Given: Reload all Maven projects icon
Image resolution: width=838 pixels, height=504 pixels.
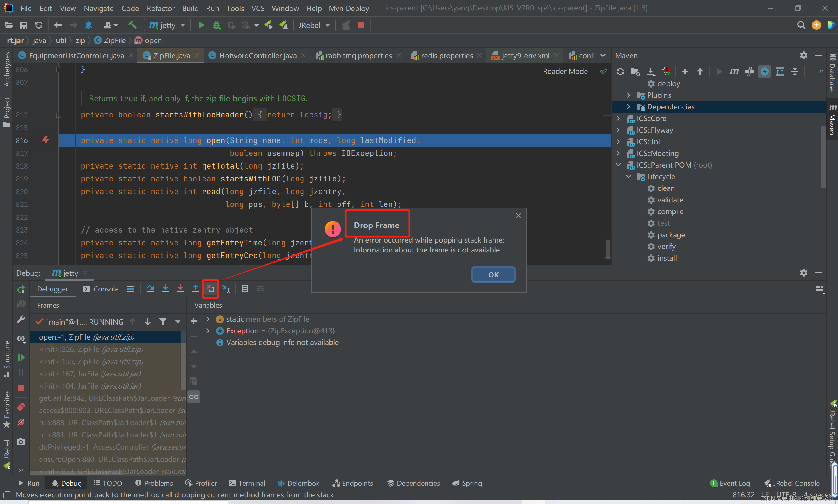Looking at the screenshot, I should click(620, 72).
